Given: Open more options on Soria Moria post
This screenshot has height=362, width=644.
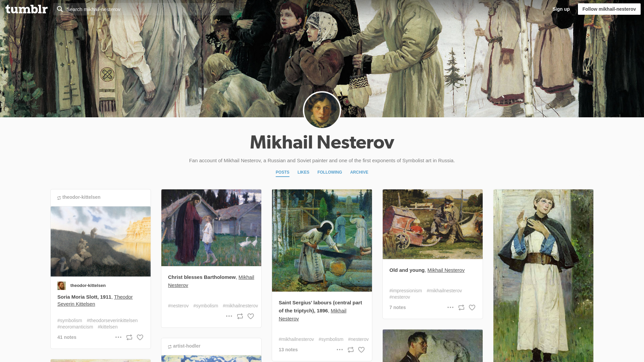Looking at the screenshot, I should tap(118, 337).
